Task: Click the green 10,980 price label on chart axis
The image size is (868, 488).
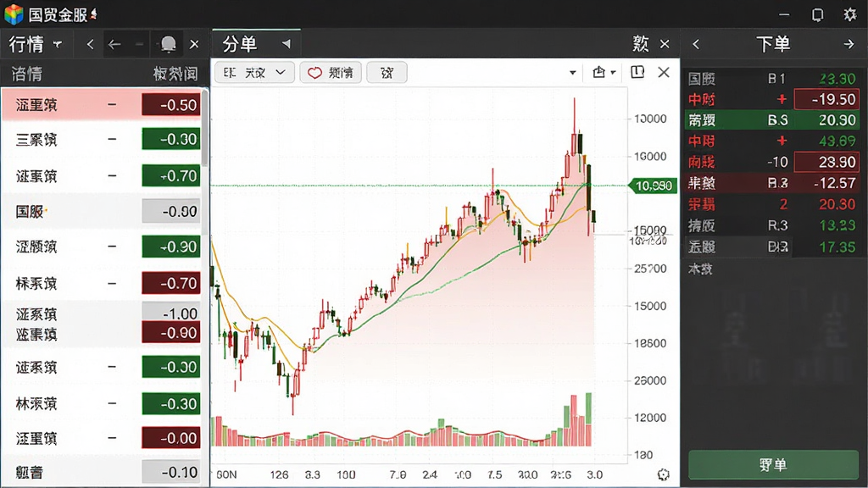Action: tap(654, 186)
